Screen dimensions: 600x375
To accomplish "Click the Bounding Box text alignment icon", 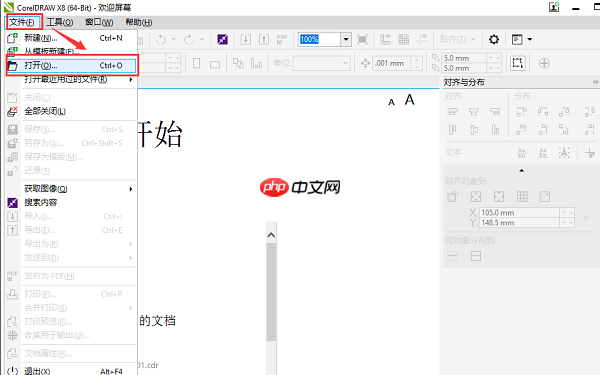I will point(564,153).
